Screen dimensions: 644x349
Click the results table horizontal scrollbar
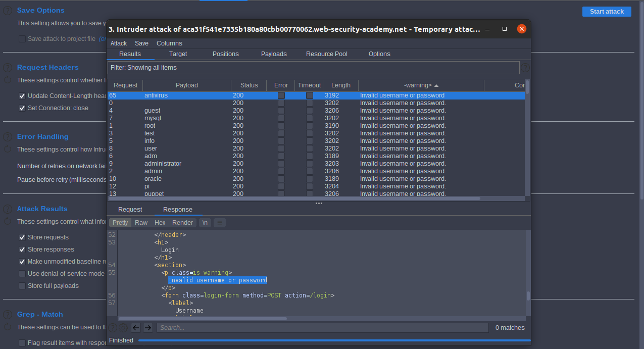tap(294, 198)
